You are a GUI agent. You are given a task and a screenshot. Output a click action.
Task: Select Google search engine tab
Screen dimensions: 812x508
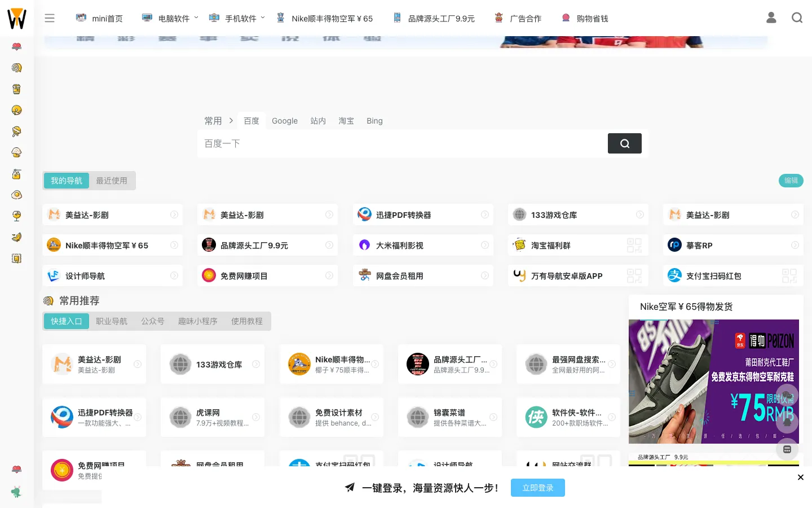point(285,121)
